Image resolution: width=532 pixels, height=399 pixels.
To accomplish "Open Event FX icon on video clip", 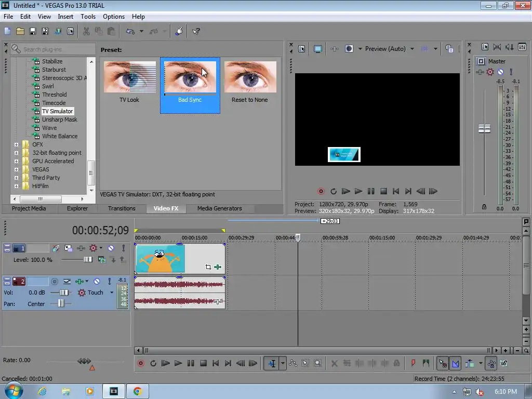I will [x=218, y=267].
